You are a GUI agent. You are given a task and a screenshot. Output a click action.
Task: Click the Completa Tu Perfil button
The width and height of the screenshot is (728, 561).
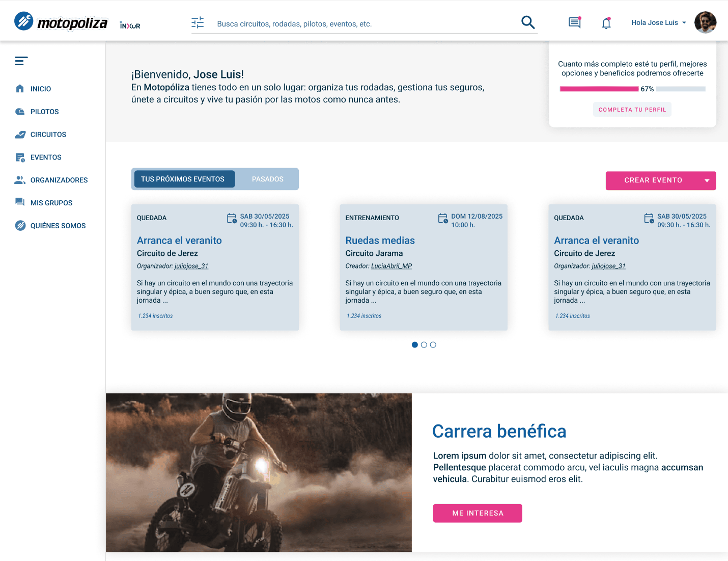click(x=632, y=109)
